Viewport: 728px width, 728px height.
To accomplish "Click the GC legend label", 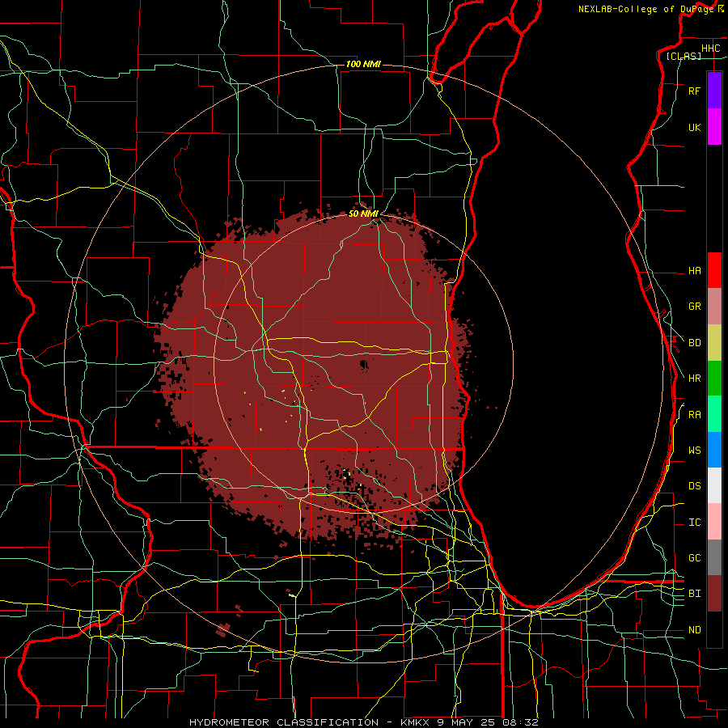I will (695, 557).
